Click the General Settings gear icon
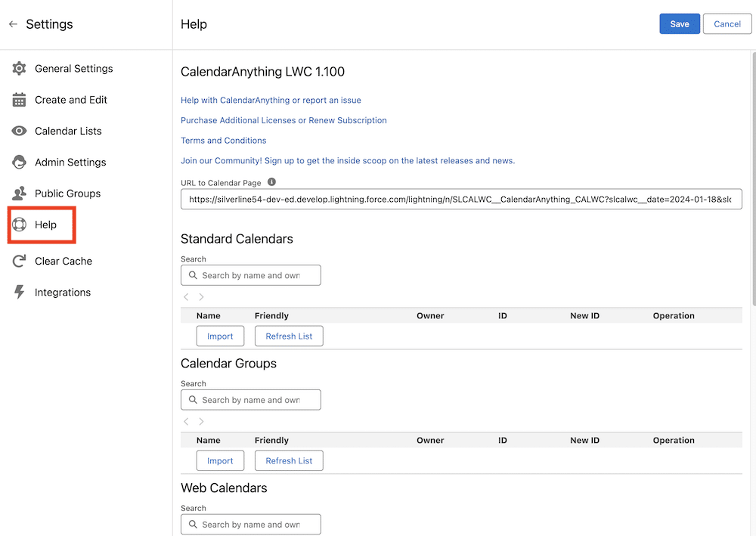 20,69
